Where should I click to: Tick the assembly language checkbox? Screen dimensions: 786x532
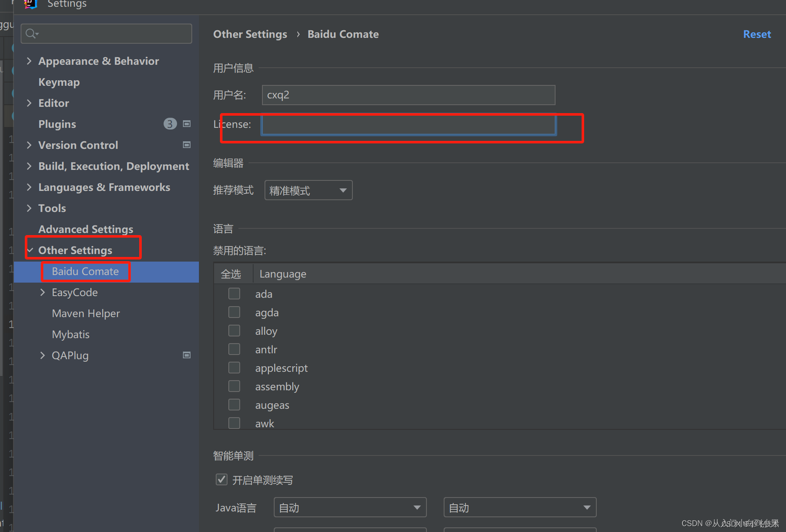point(234,386)
